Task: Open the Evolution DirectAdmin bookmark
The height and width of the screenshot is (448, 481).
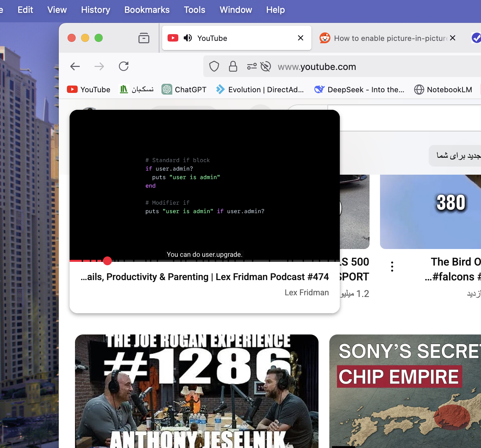Action: pyautogui.click(x=260, y=90)
